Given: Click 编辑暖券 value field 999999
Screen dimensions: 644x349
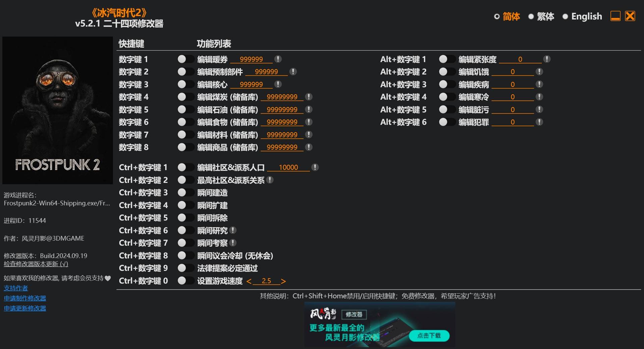Looking at the screenshot, I should click(x=251, y=59).
